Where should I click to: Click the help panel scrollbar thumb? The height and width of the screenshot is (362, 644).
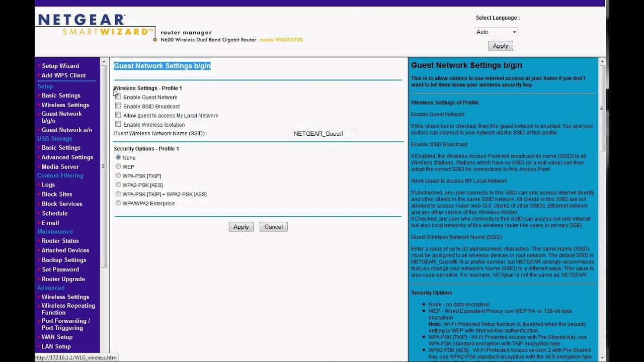tap(602, 107)
